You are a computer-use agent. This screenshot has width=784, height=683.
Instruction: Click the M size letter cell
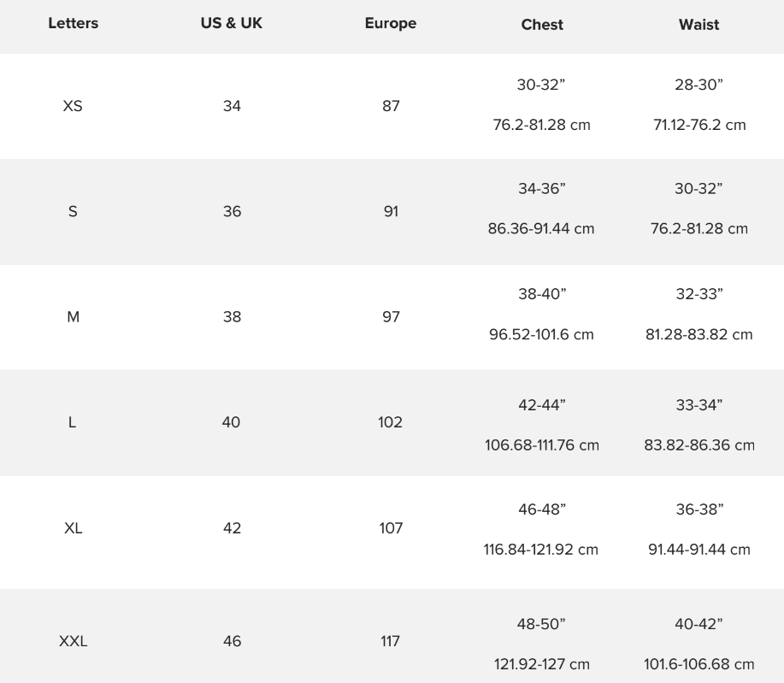[x=73, y=317]
